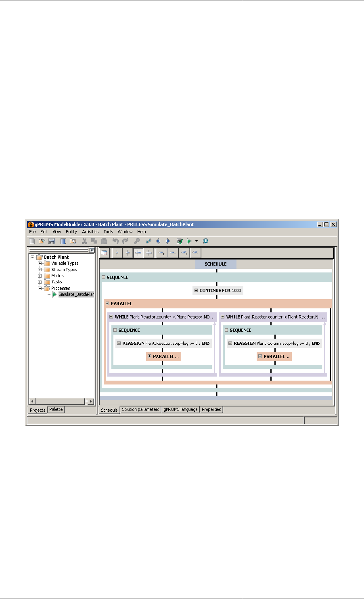Select the wide-bar layout icon
The image size is (364, 599).
[x=149, y=253]
